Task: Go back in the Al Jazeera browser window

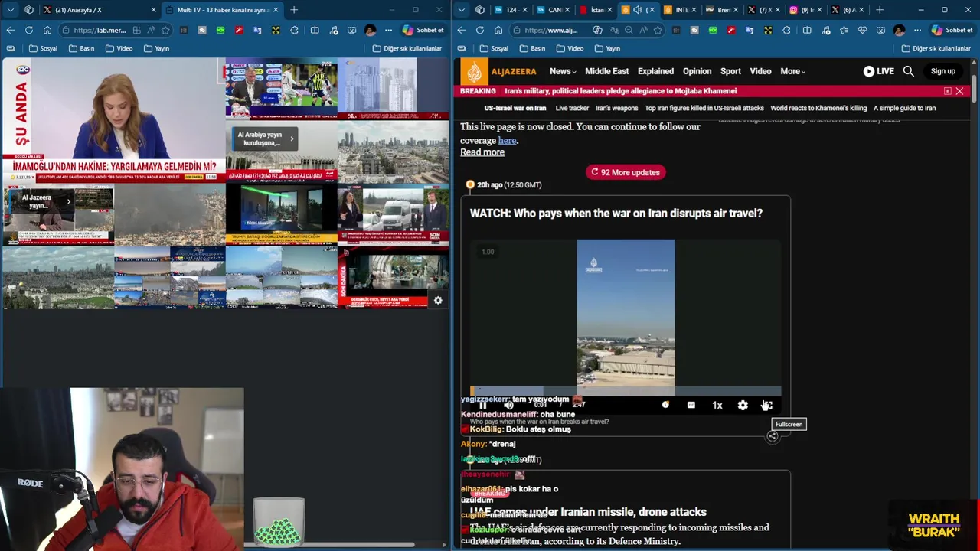Action: coord(462,30)
